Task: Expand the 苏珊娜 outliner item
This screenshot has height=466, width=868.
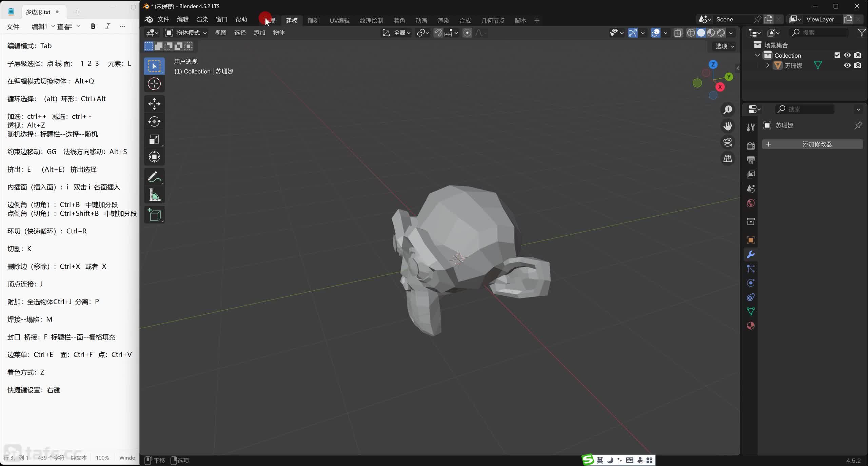Action: click(768, 65)
